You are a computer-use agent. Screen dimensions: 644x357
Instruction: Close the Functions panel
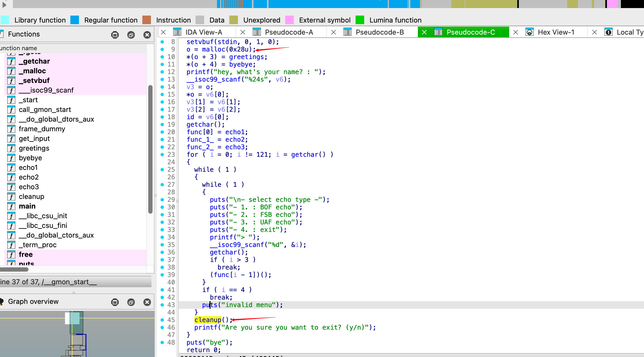147,35
